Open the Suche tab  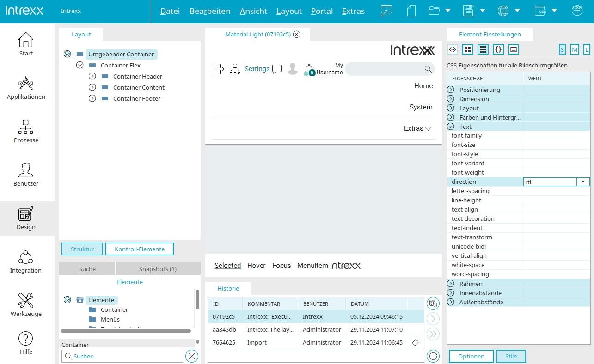tap(87, 269)
